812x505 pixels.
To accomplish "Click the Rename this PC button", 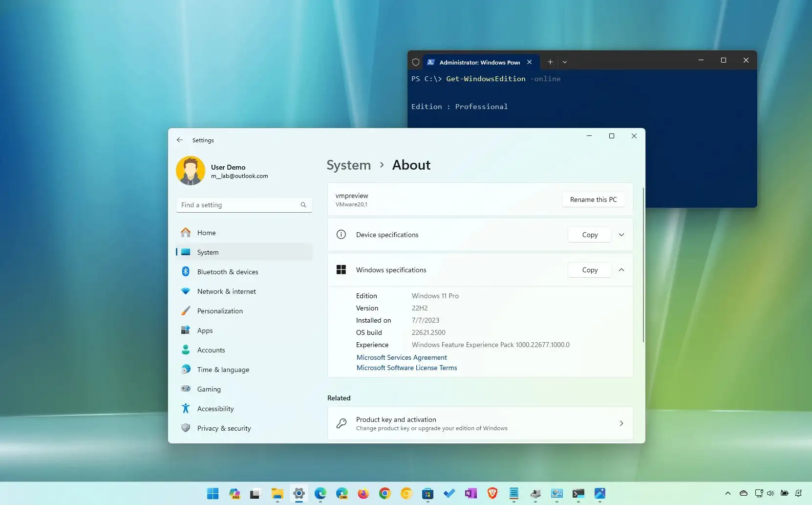I will tap(593, 199).
